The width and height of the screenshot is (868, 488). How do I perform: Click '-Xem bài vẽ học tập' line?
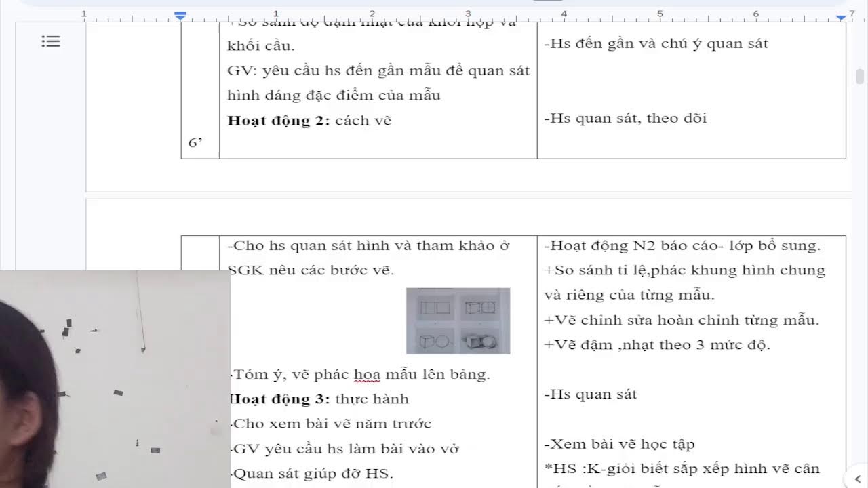point(619,445)
